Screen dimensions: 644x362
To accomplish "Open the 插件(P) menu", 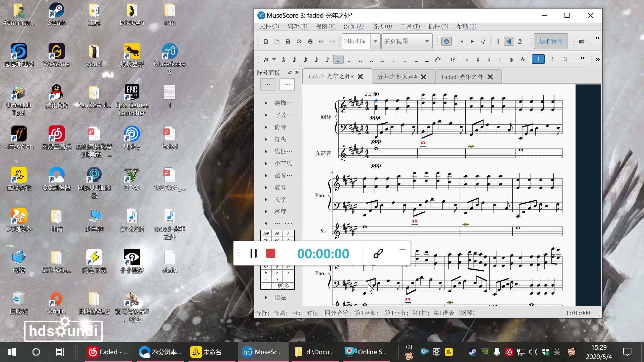I will tap(438, 26).
